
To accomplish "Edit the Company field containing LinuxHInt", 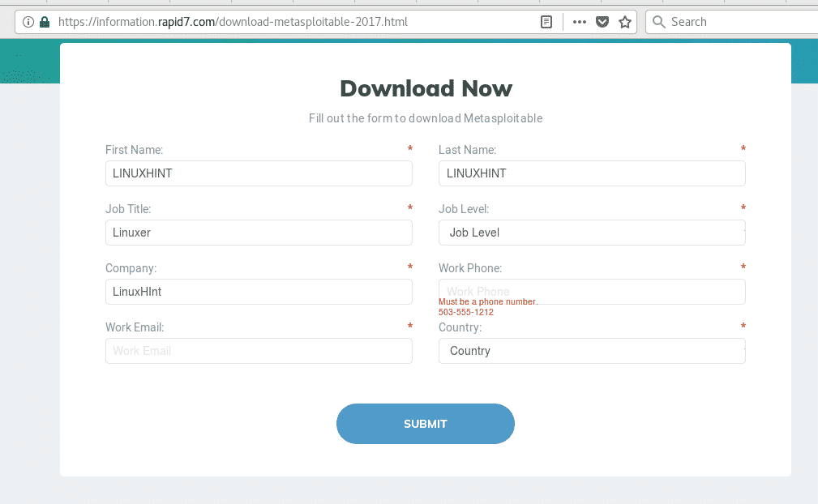I will (x=259, y=292).
